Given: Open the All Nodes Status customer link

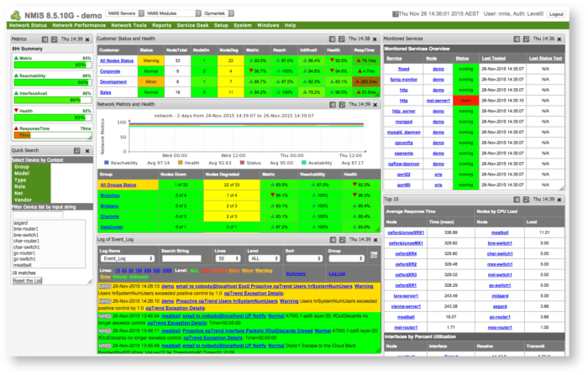Looking at the screenshot, I should [117, 60].
